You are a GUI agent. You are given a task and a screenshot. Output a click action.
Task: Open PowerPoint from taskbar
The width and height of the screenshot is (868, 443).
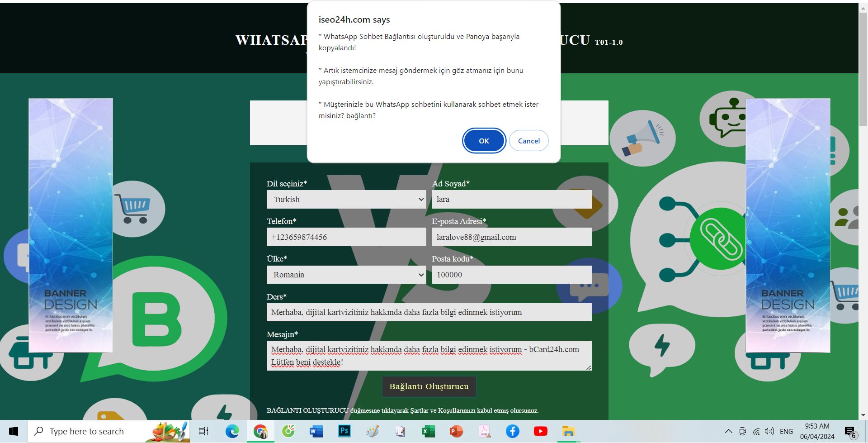(x=456, y=431)
